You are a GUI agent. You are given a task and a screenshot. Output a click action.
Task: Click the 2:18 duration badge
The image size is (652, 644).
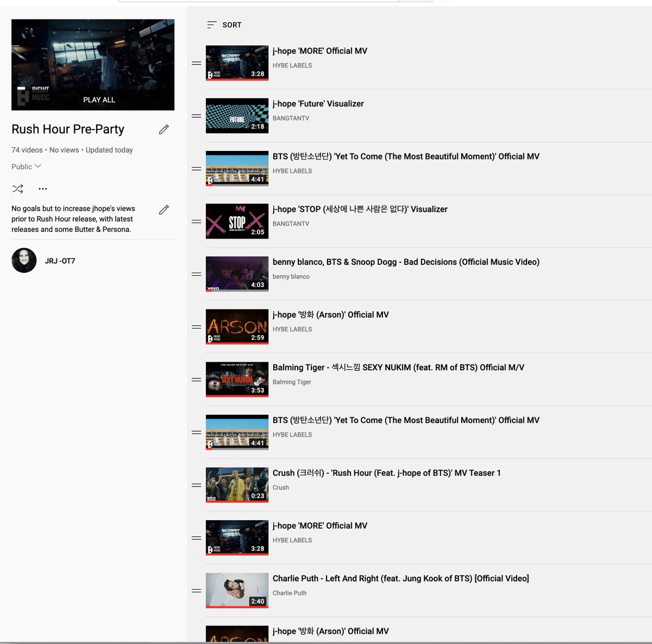258,127
